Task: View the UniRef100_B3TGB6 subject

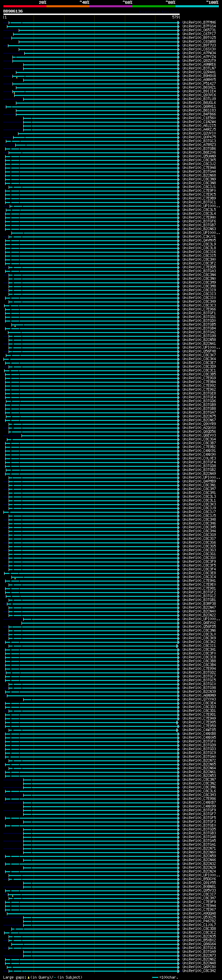Action: point(199,149)
